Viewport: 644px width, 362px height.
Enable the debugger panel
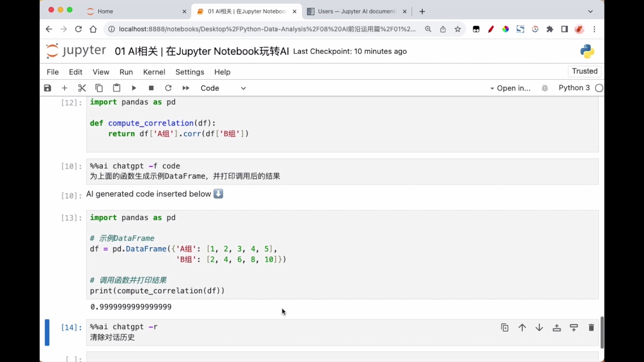coord(545,88)
